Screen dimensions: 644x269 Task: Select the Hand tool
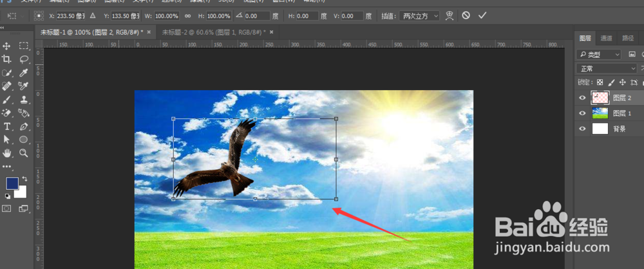click(x=6, y=153)
